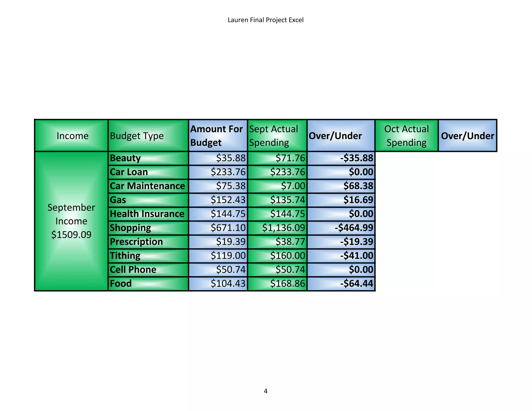Click the $152.43 Gas budget amount
This screenshot has height=411, width=532.
[x=218, y=200]
